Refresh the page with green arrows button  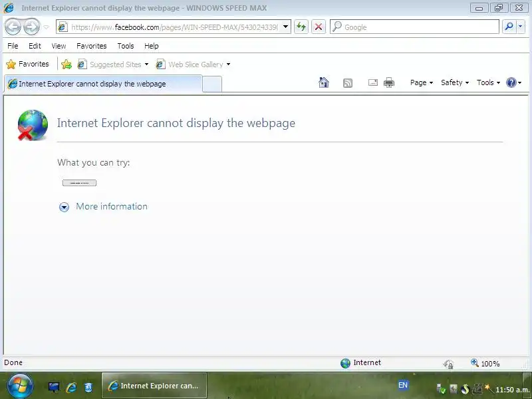[x=301, y=27]
